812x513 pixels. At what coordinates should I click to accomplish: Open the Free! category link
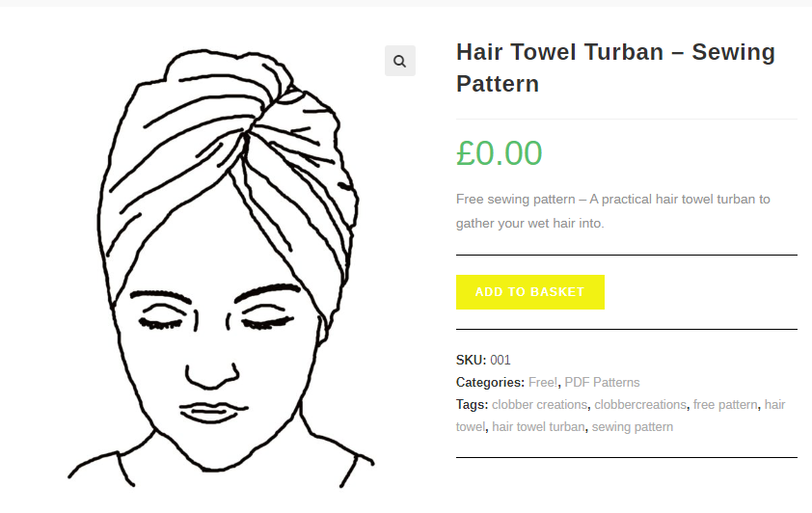pyautogui.click(x=543, y=382)
